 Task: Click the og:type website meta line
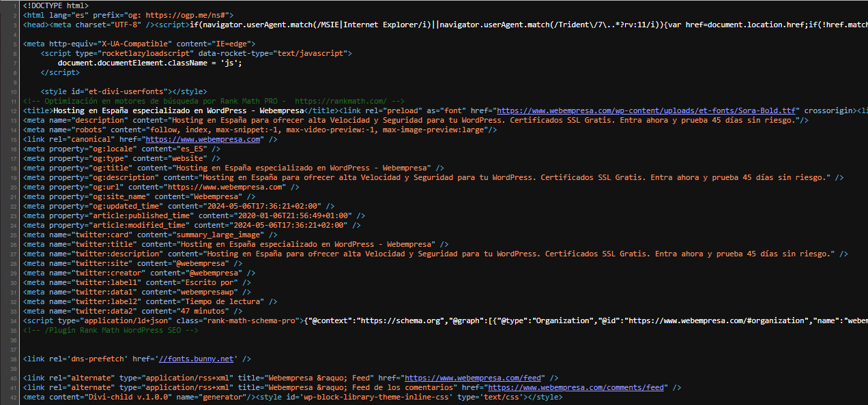(121, 158)
